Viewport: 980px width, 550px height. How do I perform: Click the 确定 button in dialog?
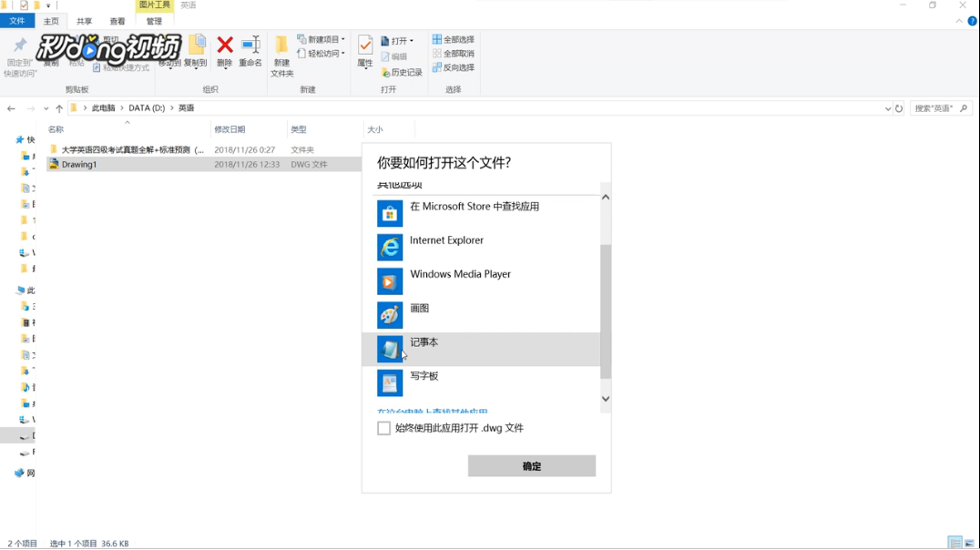[x=532, y=466]
